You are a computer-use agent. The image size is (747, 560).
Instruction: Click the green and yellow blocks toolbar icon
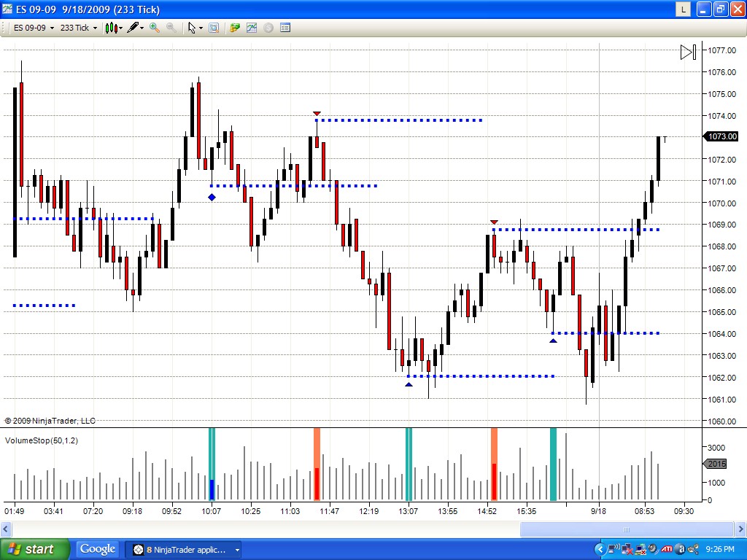coord(234,28)
